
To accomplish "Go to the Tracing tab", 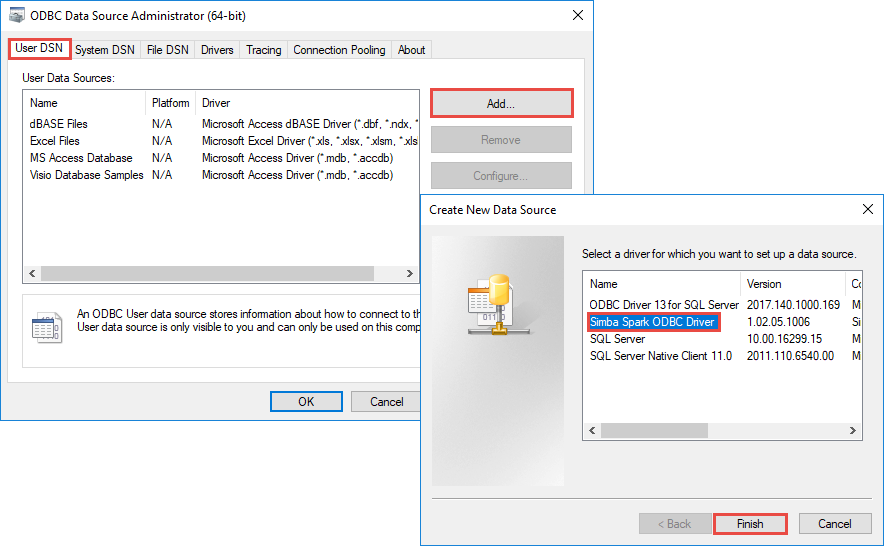I will (263, 50).
